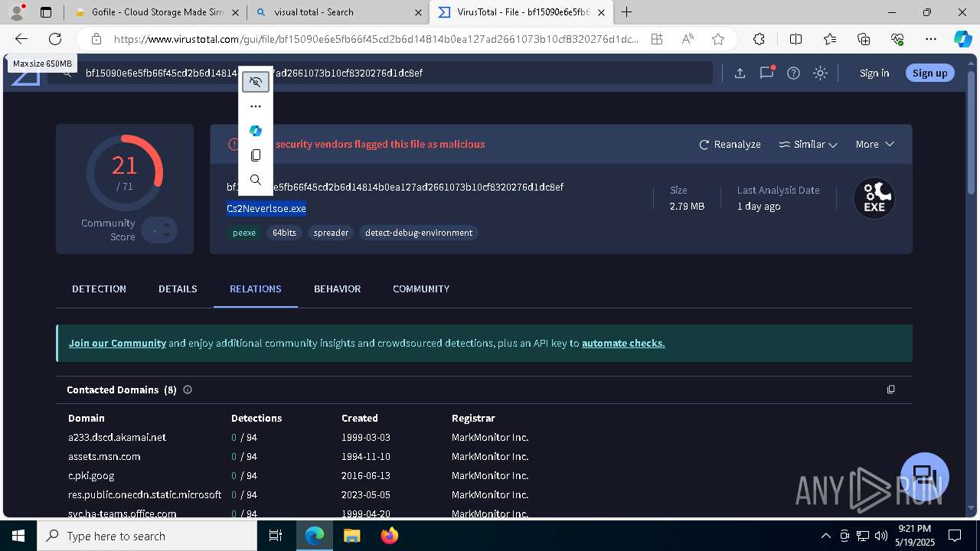Open Browser essentials heart icon
980x551 pixels.
point(897,39)
